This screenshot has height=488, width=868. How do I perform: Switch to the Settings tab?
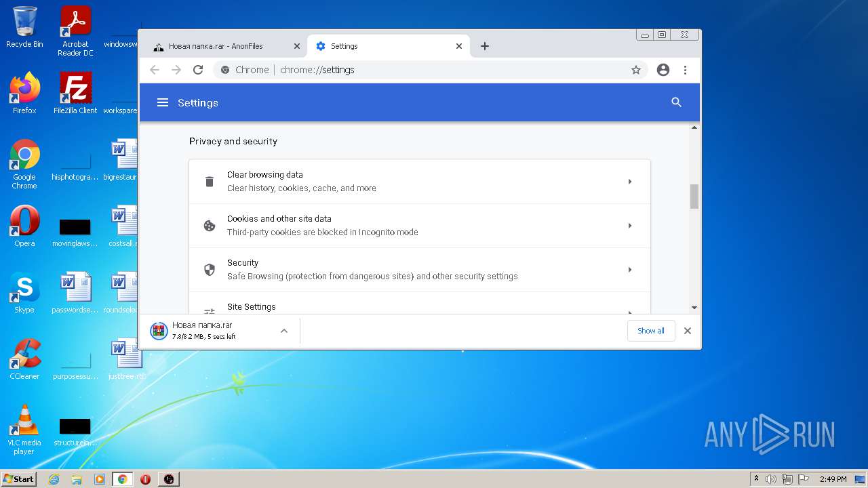[x=389, y=46]
